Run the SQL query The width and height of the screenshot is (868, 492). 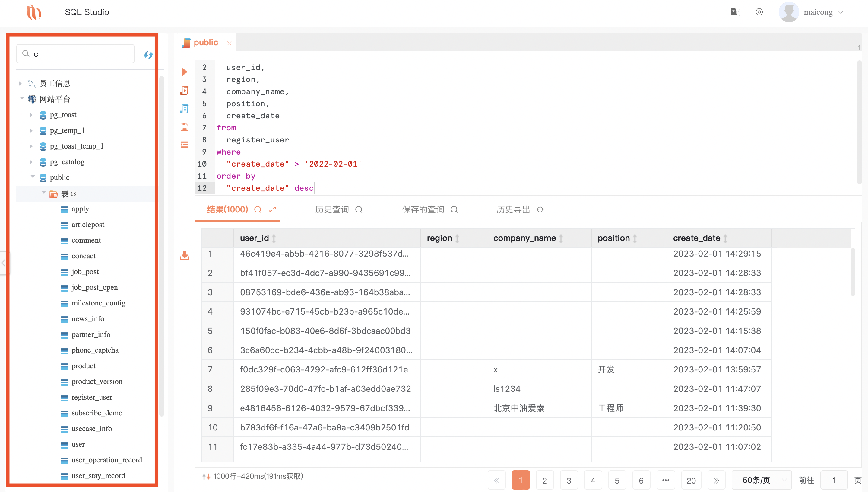point(184,72)
